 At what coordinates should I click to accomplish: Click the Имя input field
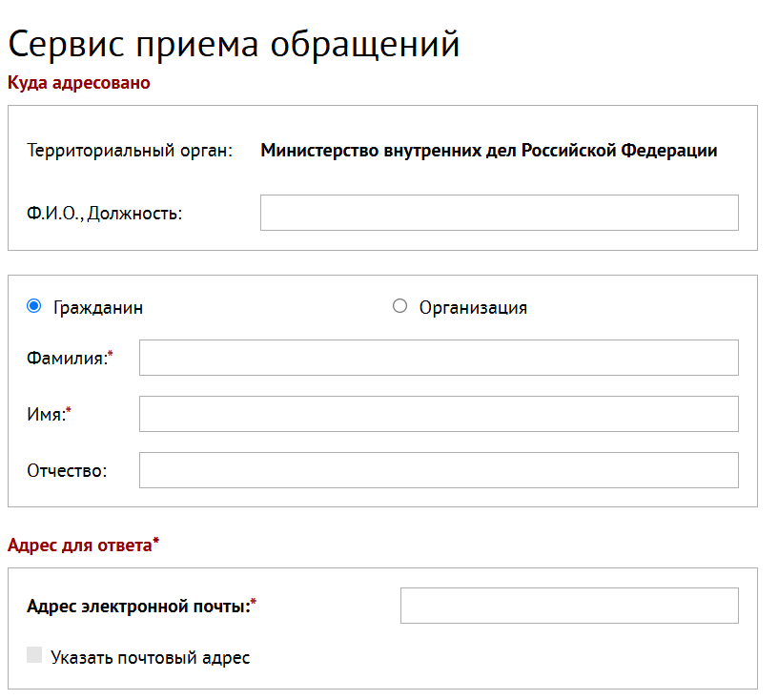(x=439, y=414)
